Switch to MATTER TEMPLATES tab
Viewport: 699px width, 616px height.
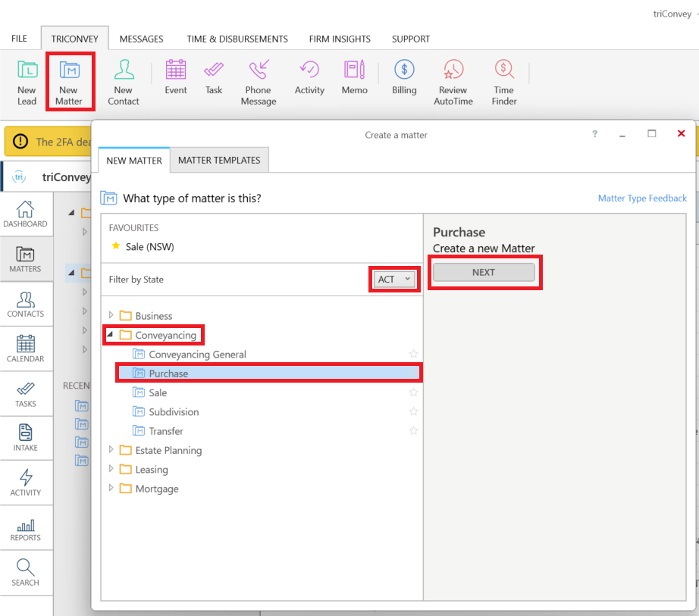(x=219, y=160)
